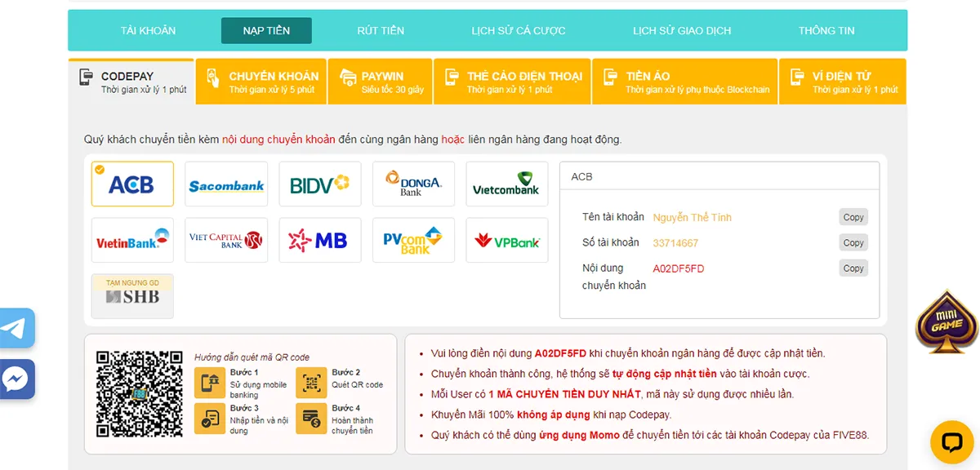Click the red code A02DF5FD in details
Image resolution: width=980 pixels, height=470 pixels.
pyautogui.click(x=679, y=268)
